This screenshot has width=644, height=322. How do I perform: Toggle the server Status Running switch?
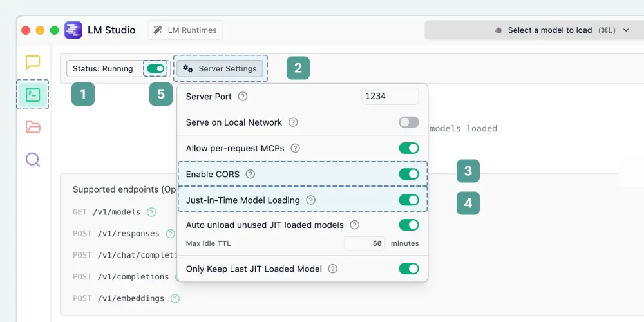(155, 69)
